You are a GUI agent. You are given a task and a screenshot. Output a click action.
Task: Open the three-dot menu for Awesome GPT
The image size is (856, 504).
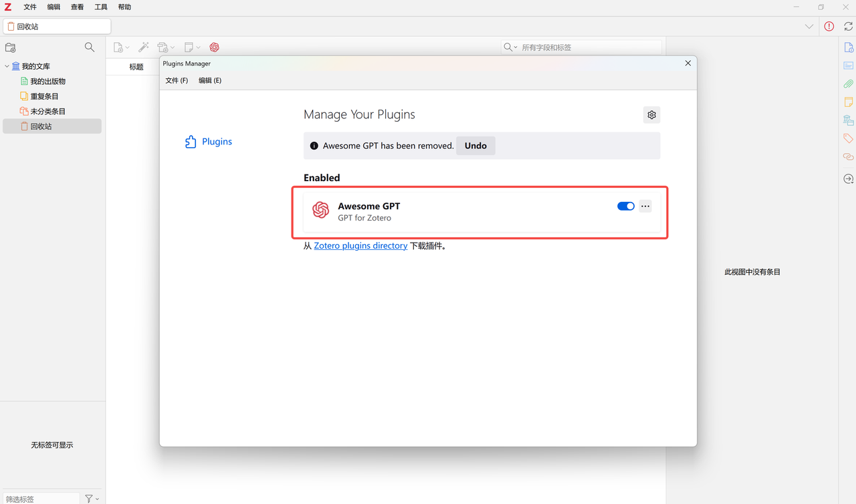pos(645,206)
